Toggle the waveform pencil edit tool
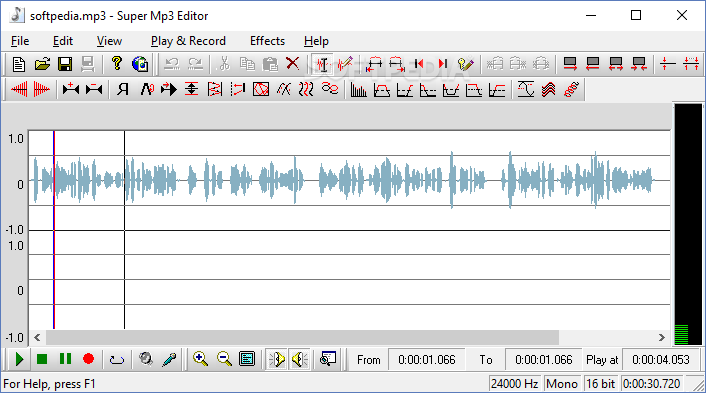The image size is (706, 393). pos(345,64)
